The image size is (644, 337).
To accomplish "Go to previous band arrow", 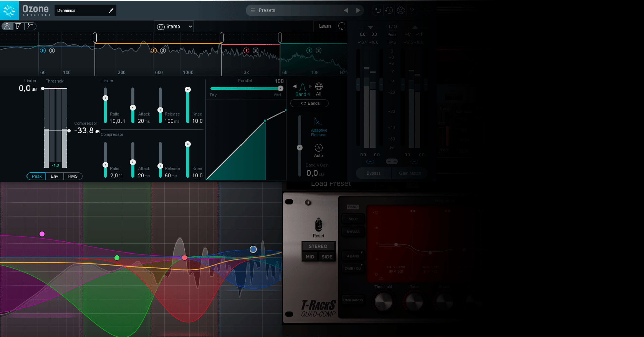I will [295, 86].
